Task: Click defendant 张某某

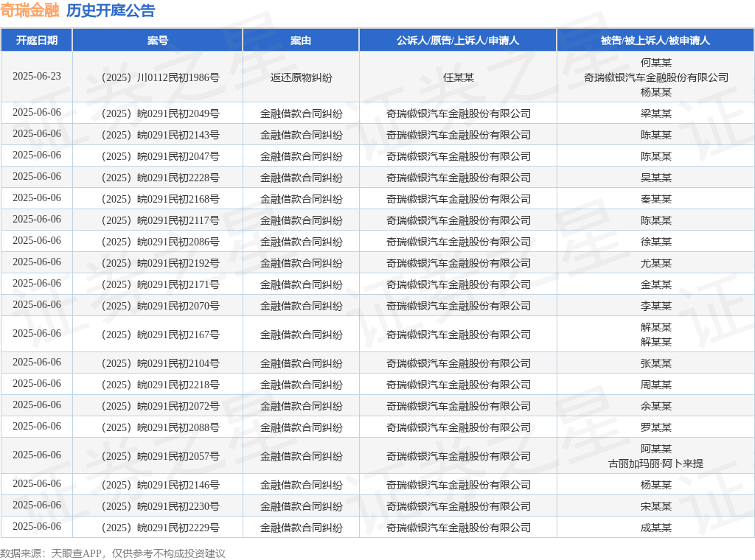Action: click(x=655, y=363)
